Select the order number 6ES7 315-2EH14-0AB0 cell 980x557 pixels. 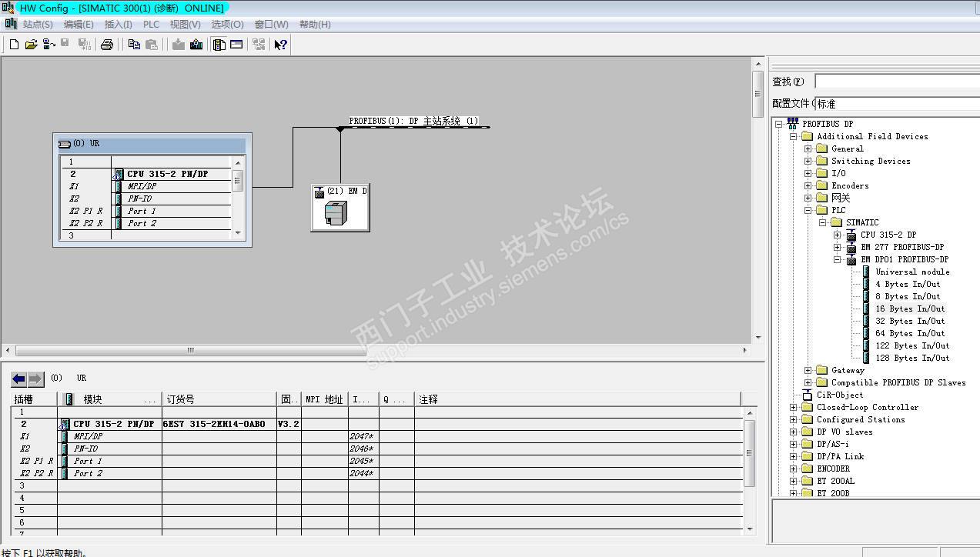(219, 424)
